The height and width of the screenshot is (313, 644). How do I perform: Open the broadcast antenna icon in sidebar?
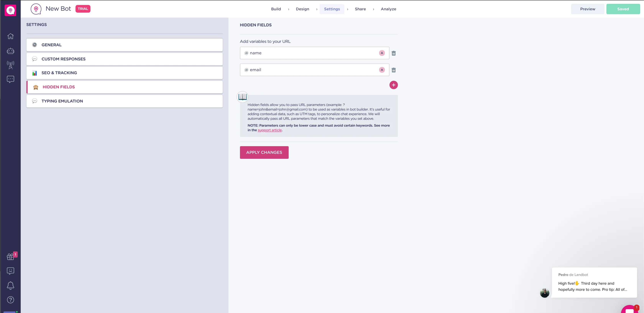11,65
